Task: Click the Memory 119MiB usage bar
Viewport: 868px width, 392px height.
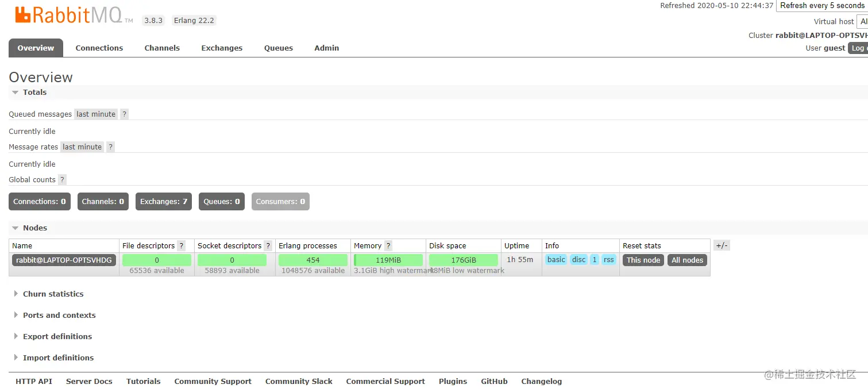Action: tap(388, 260)
